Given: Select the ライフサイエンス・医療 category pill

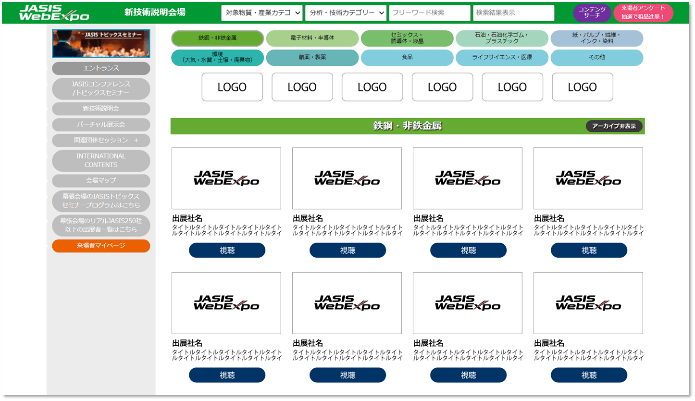Looking at the screenshot, I should click(x=502, y=58).
